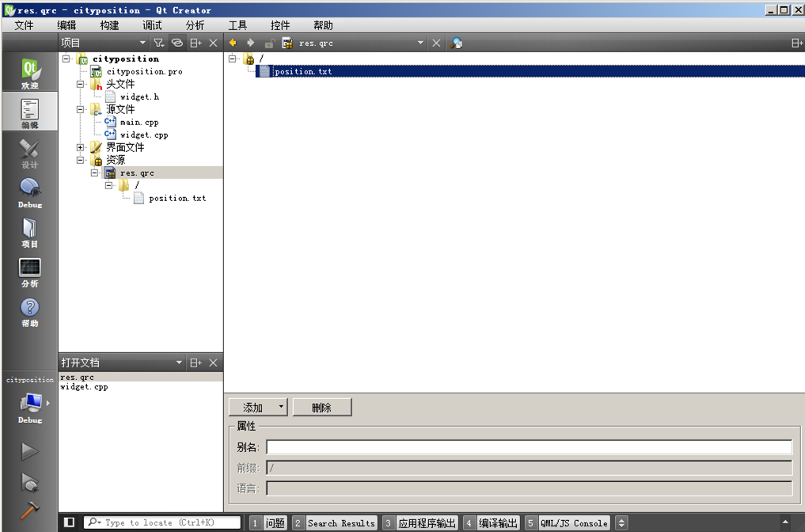Screen dimensions: 805x532
Task: Click the output pane expand arrow at bottom right
Action: (785, 522)
